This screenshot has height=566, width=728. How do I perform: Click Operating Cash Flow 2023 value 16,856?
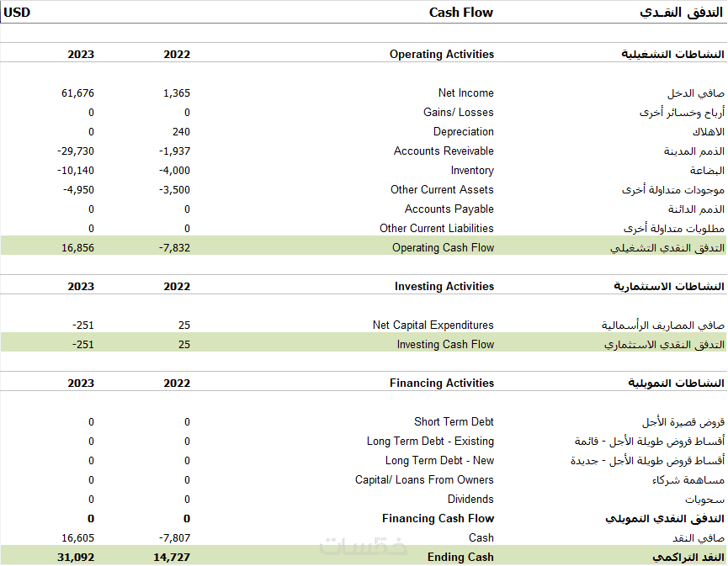77,248
